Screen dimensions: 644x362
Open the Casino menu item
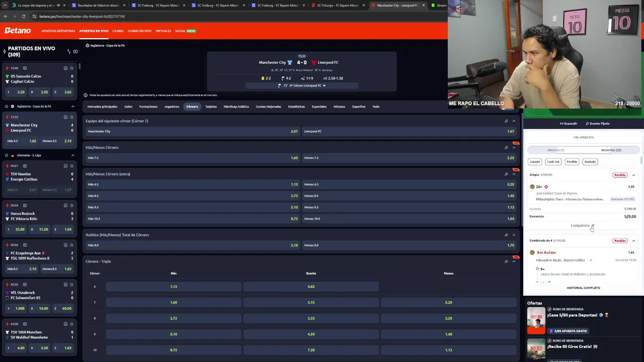pyautogui.click(x=118, y=31)
